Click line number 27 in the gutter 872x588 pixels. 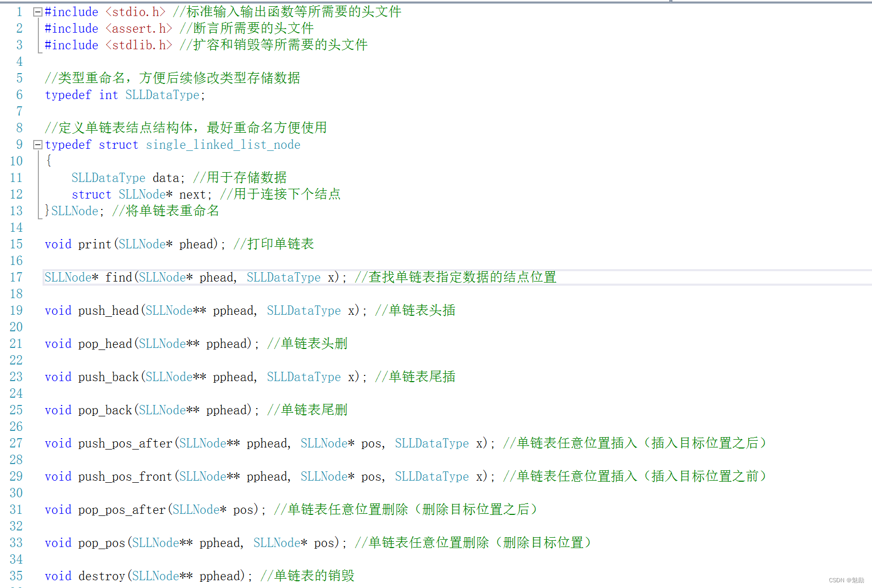click(x=16, y=443)
